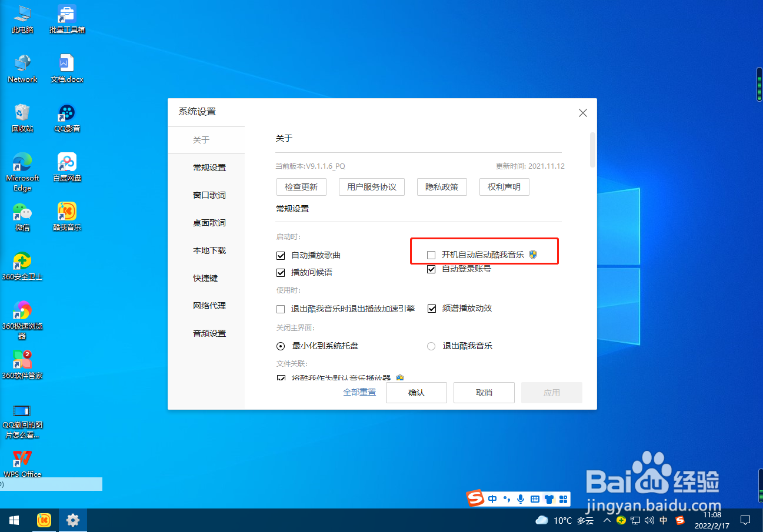The height and width of the screenshot is (532, 763).
Task: Open 此电脑 desktop icon
Action: [22, 19]
